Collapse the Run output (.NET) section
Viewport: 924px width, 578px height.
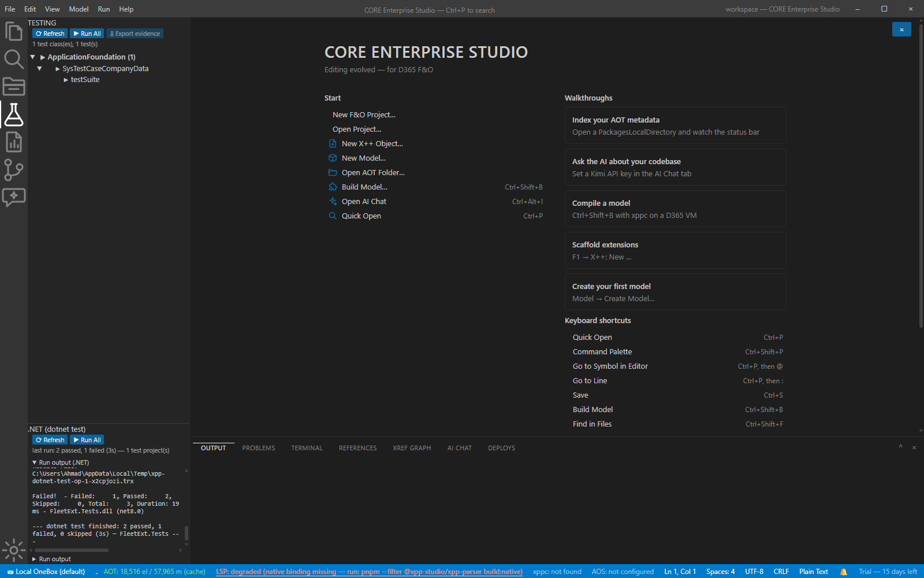[34, 462]
